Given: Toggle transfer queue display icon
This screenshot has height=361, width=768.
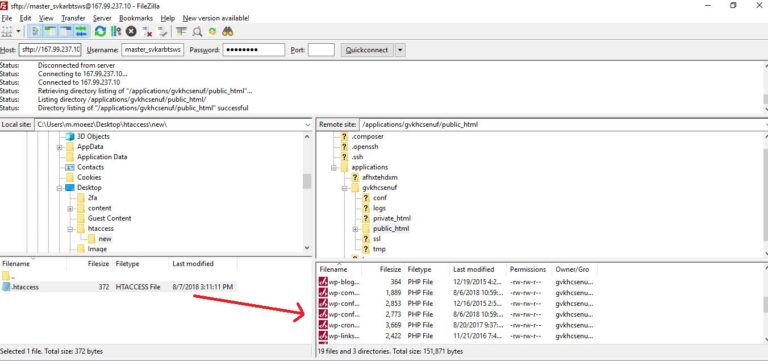Looking at the screenshot, I should click(x=81, y=31).
